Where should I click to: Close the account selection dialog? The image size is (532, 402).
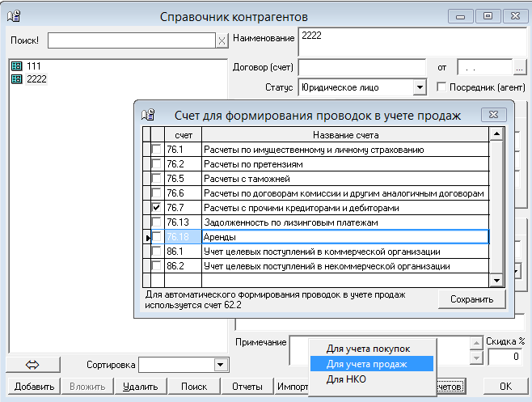[494, 115]
